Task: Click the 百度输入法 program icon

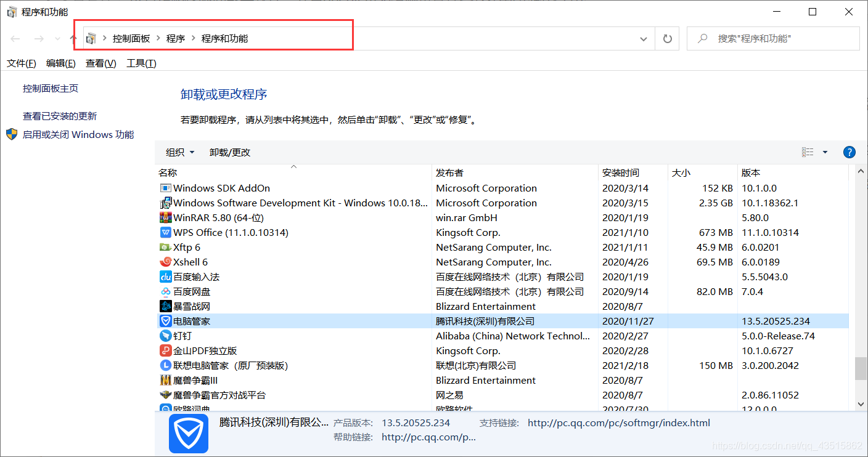Action: [x=165, y=277]
